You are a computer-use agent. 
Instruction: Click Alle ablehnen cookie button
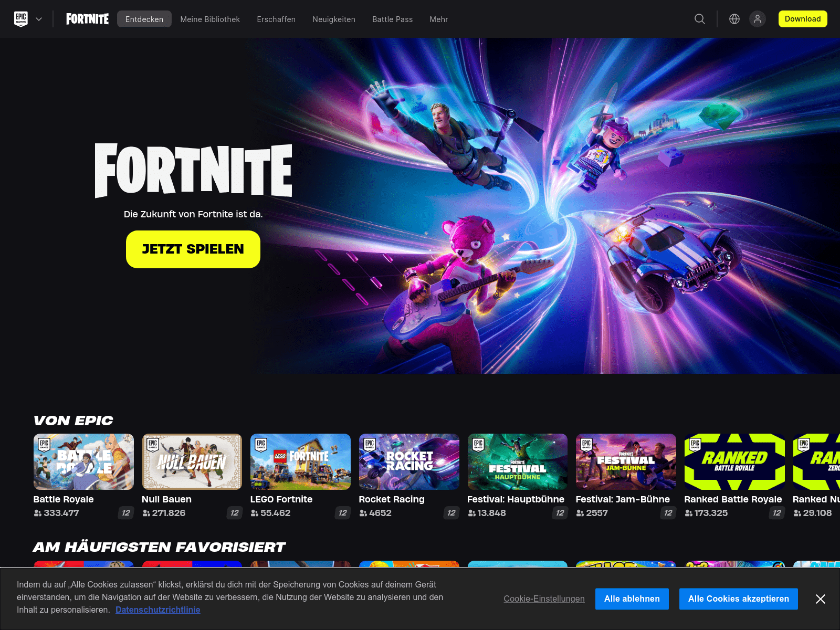pyautogui.click(x=632, y=599)
